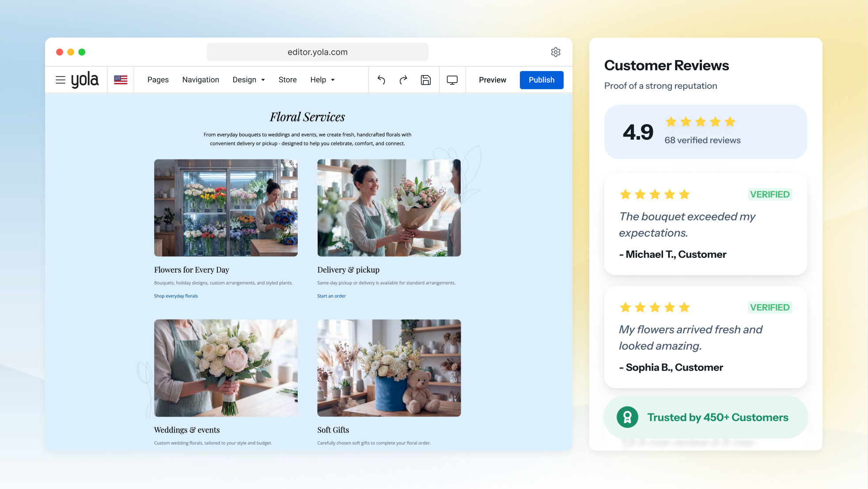Switch device view with monitor icon
The height and width of the screenshot is (489, 868).
(452, 80)
